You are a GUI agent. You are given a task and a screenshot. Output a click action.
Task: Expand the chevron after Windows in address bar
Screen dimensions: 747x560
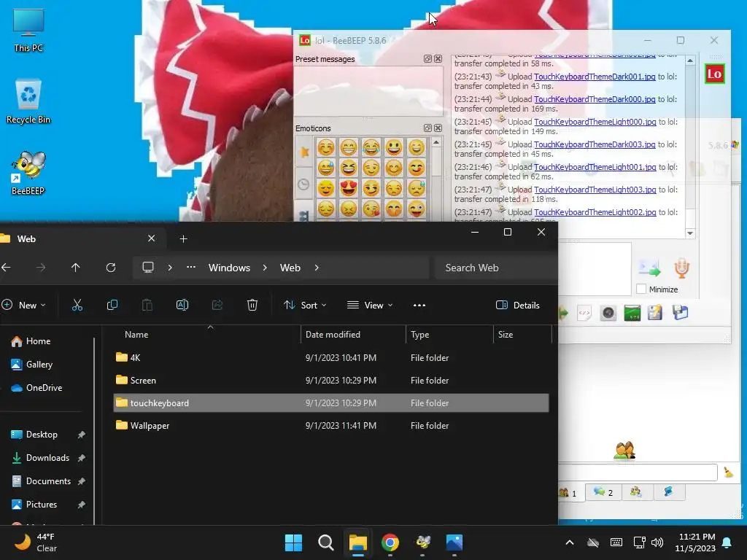click(x=265, y=268)
